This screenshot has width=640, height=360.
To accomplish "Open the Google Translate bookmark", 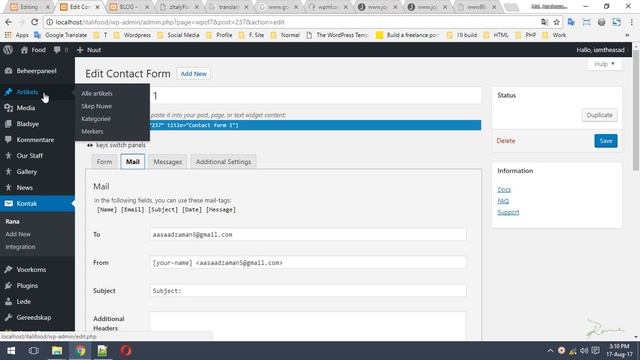I will pos(60,35).
